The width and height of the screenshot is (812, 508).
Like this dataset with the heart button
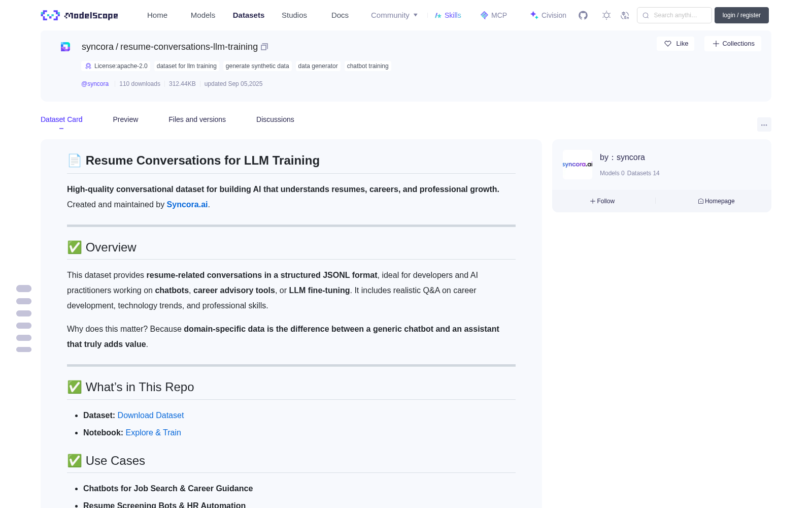(676, 44)
